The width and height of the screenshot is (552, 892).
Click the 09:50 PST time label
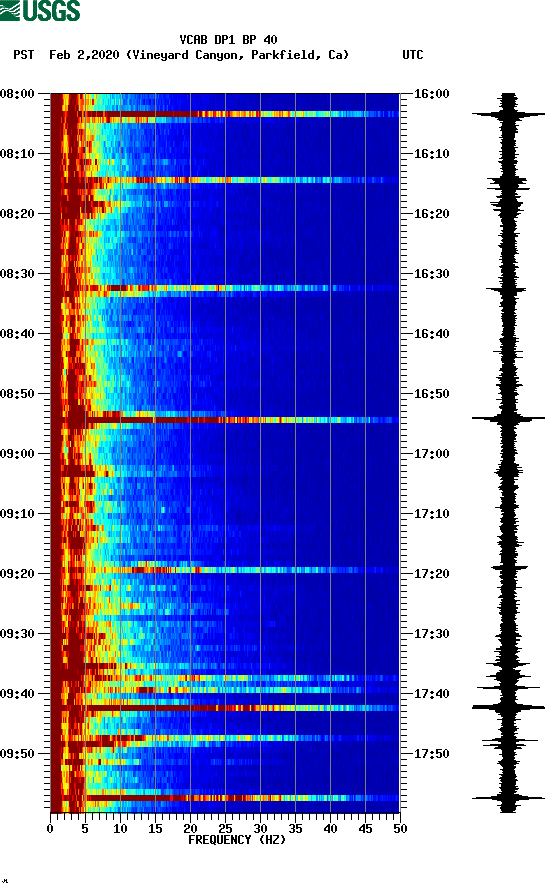[x=17, y=754]
